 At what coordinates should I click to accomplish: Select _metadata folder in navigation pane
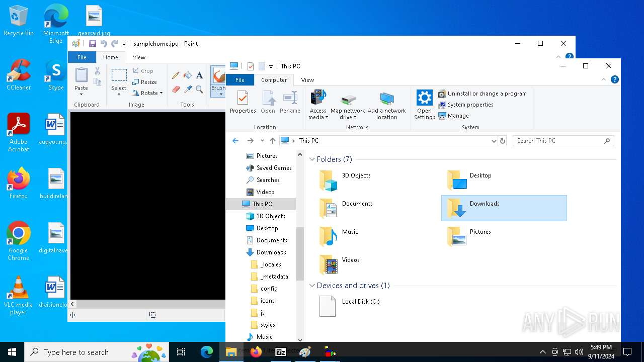[269, 277]
